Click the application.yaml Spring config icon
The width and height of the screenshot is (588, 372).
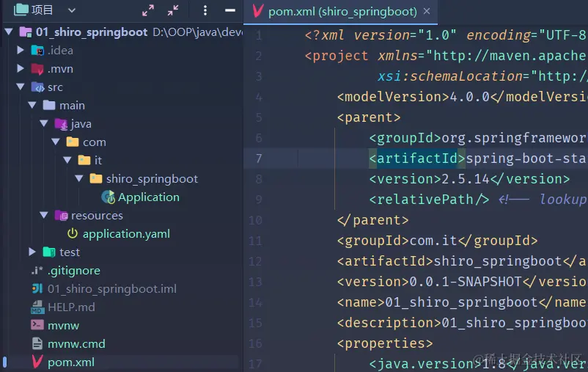pyautogui.click(x=73, y=233)
